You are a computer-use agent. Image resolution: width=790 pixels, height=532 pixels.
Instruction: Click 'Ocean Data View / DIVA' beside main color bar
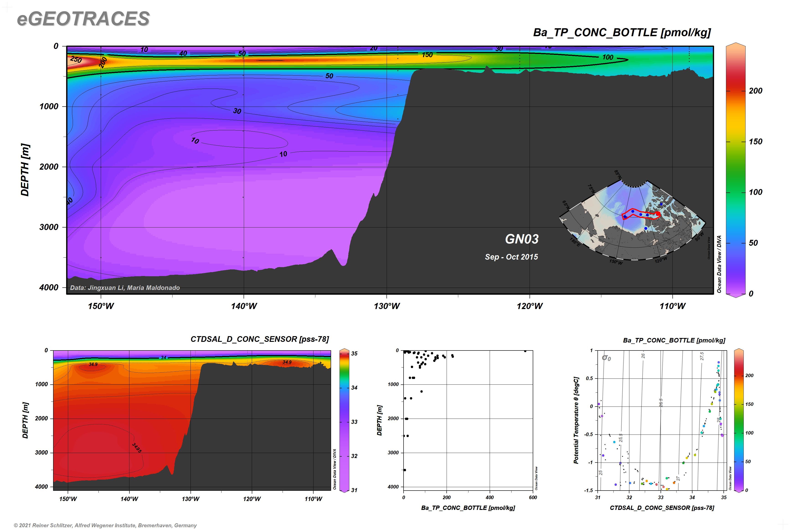[719, 264]
